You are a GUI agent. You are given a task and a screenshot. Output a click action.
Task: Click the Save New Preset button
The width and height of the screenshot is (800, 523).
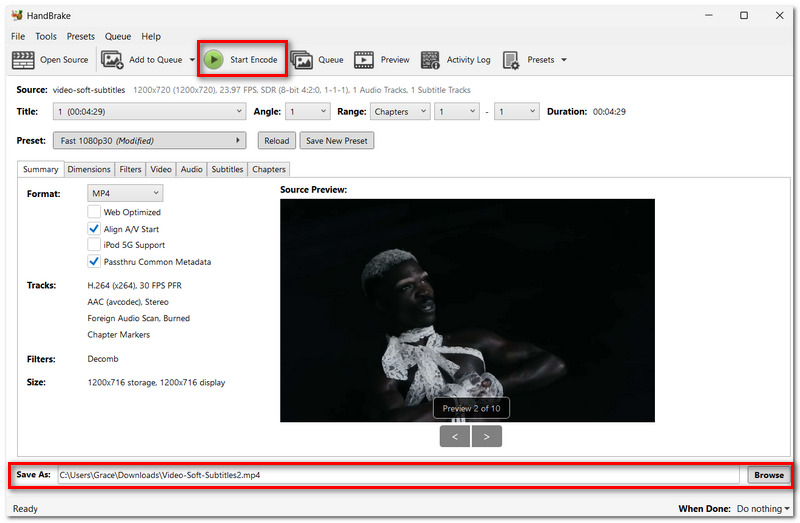click(337, 141)
